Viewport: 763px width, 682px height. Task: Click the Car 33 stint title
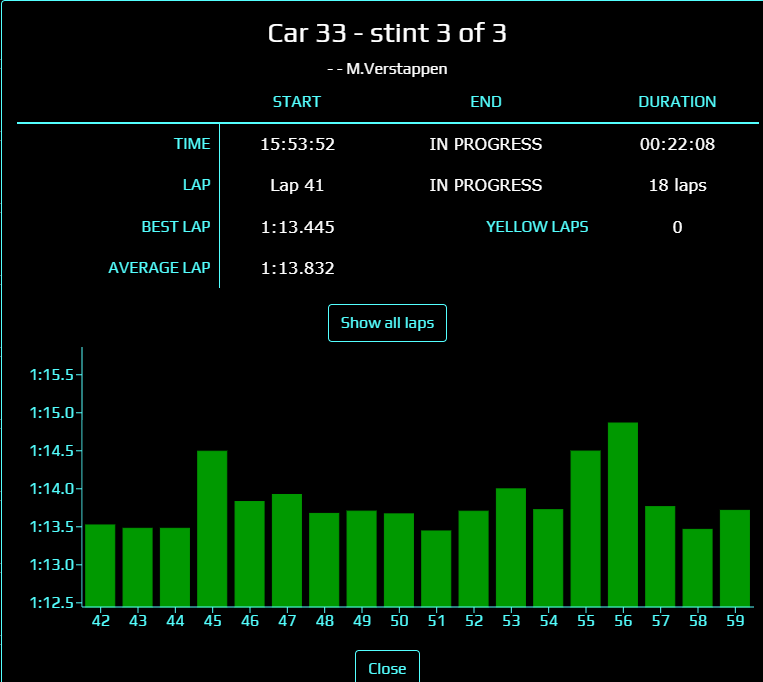click(x=387, y=33)
